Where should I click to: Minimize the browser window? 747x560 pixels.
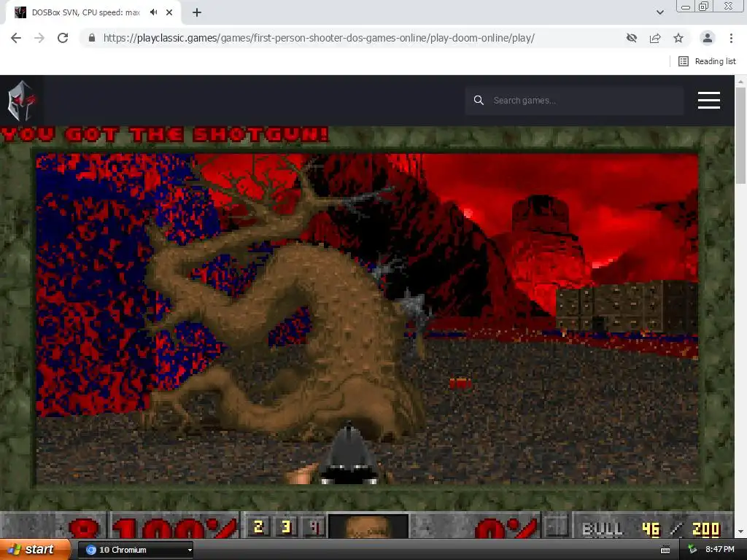click(686, 6)
